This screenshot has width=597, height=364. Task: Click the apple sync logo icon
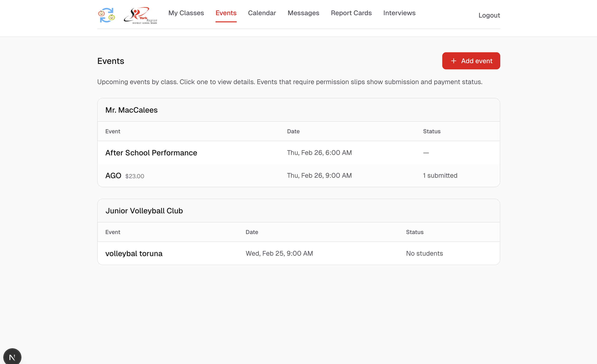(106, 15)
